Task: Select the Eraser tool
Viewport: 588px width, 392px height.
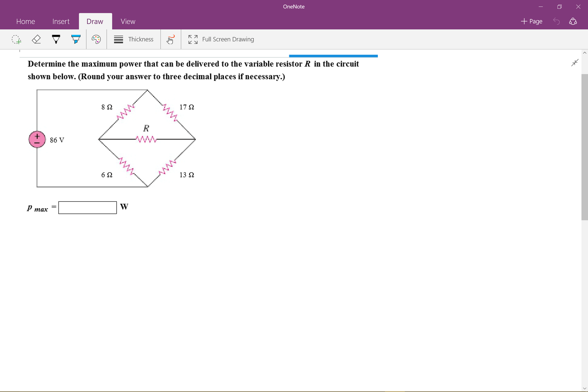Action: (x=36, y=39)
